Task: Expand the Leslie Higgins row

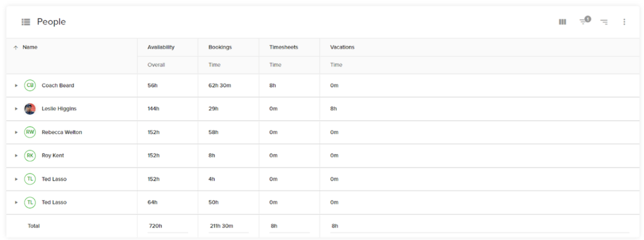Action: click(16, 109)
